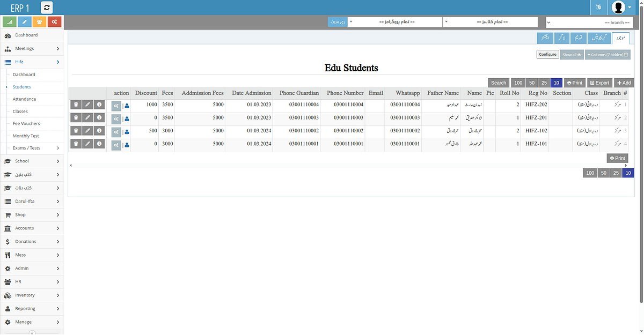
Task: Open Classes under Hifz
Action: 34,111
